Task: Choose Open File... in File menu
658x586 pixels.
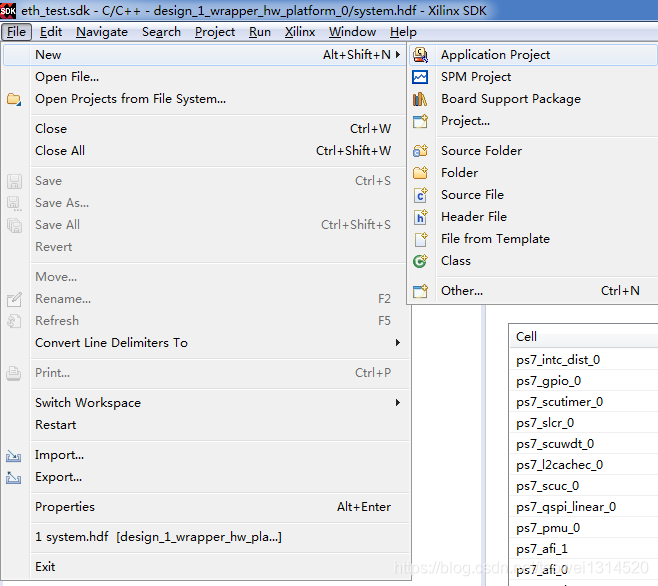Action: [x=206, y=77]
